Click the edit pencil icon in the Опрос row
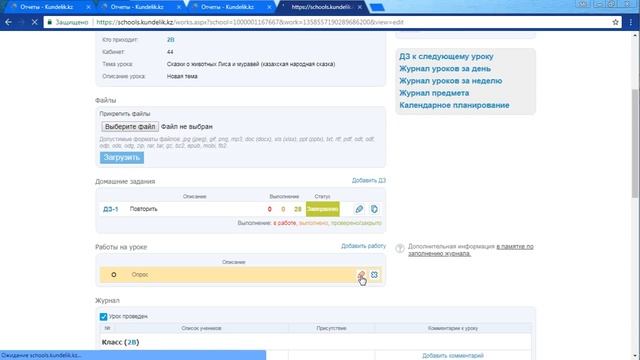640x360 pixels. (361, 275)
